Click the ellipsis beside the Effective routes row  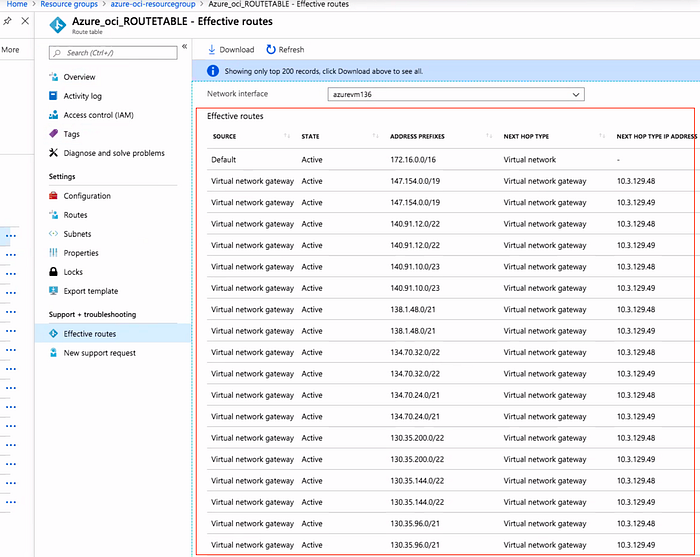coord(11,331)
